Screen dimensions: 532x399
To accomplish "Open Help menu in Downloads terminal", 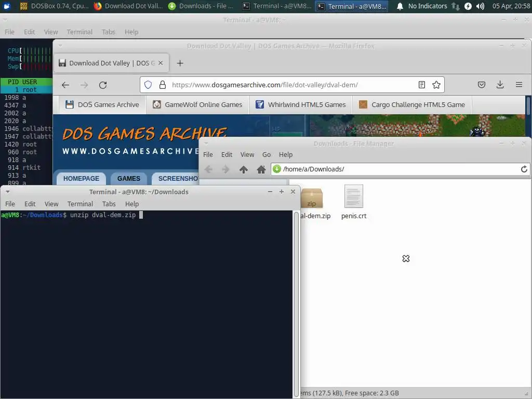I will [131, 204].
